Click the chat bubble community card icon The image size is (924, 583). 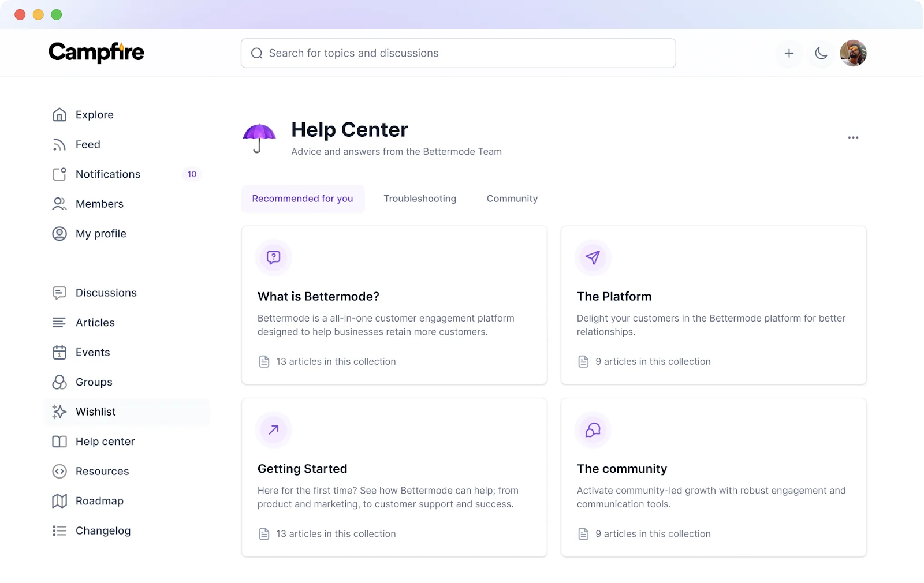point(593,429)
